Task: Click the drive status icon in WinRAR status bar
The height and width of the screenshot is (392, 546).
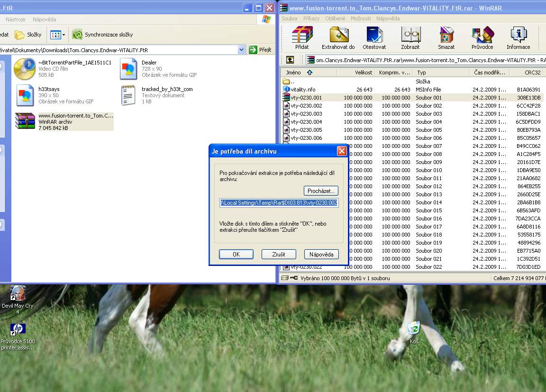Action: tap(285, 278)
